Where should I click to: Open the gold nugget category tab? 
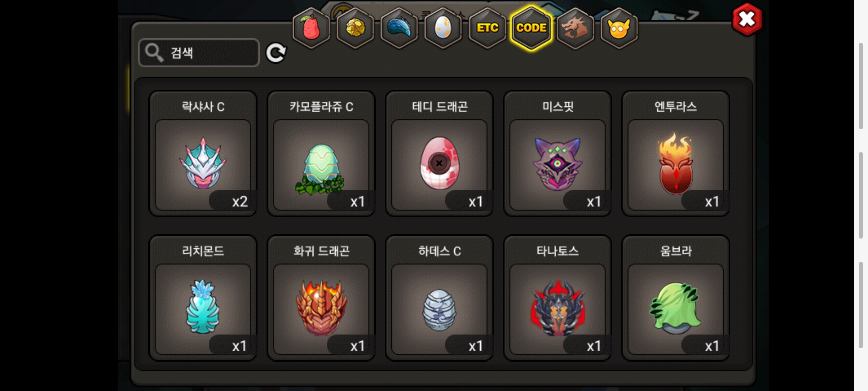click(355, 28)
